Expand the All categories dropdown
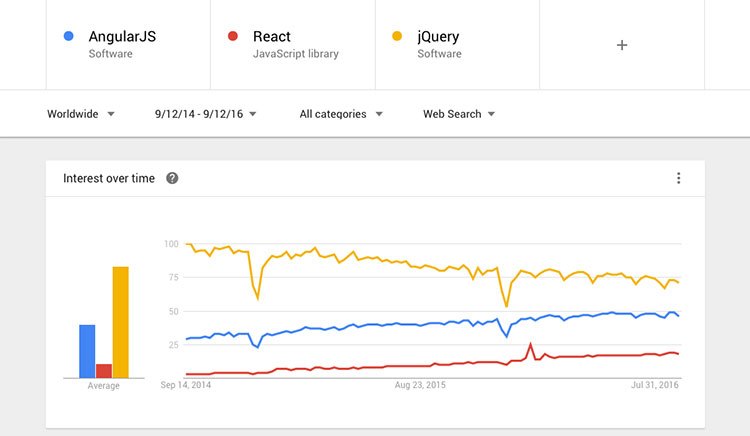Screen dimensions: 750x436 [341, 114]
